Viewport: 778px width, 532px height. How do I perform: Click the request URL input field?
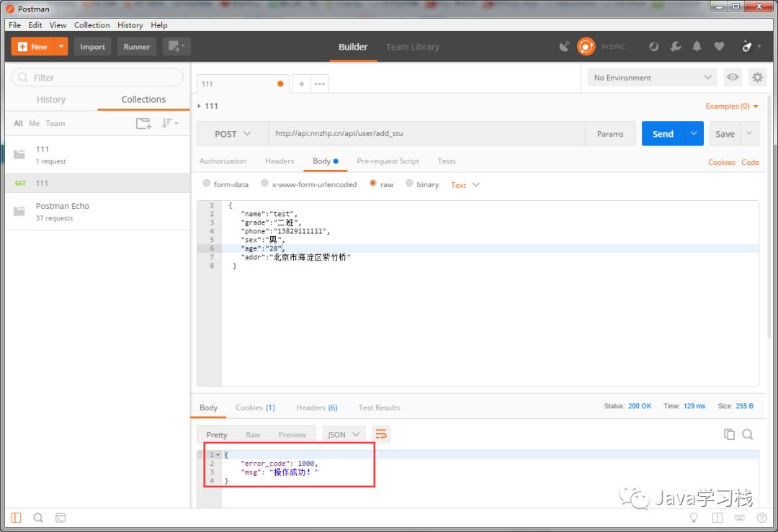[x=426, y=133]
